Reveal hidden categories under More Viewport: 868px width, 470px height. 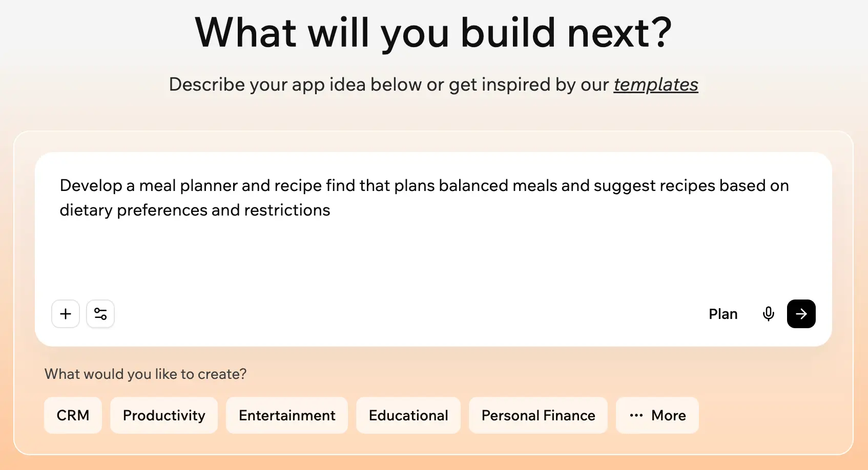(x=657, y=415)
